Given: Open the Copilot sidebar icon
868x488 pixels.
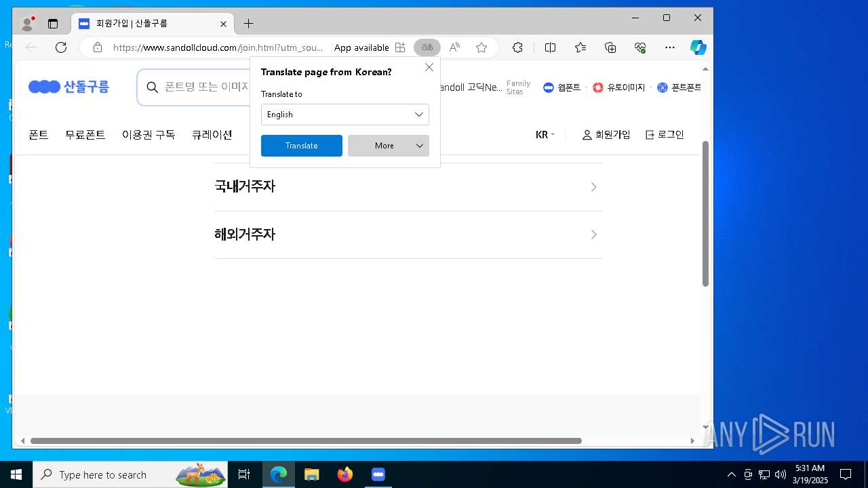Looking at the screenshot, I should coord(698,47).
